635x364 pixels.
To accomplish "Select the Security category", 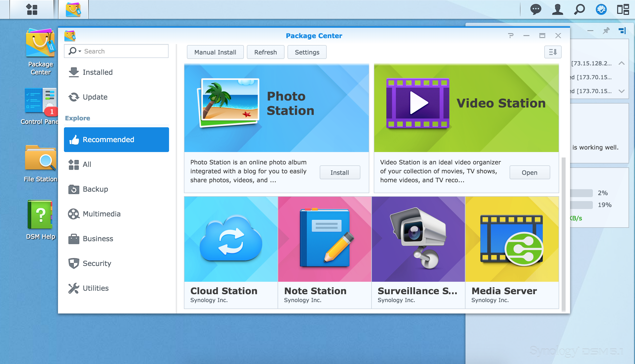I will [116, 263].
